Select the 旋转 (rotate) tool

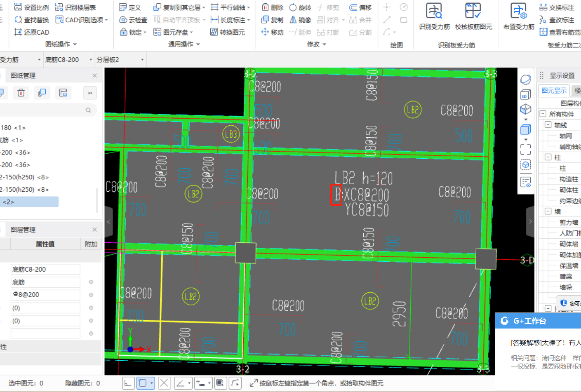click(300, 7)
